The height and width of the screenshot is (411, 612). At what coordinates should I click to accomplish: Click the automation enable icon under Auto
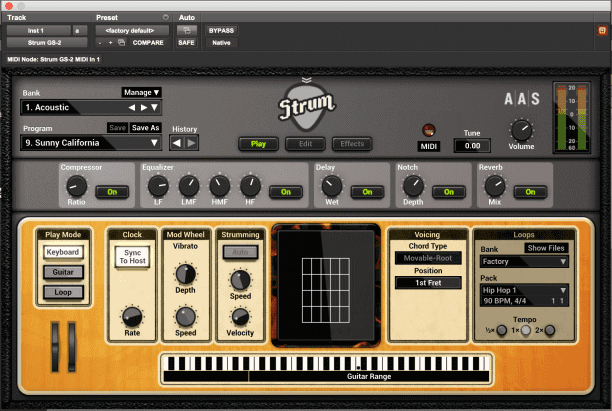187,30
